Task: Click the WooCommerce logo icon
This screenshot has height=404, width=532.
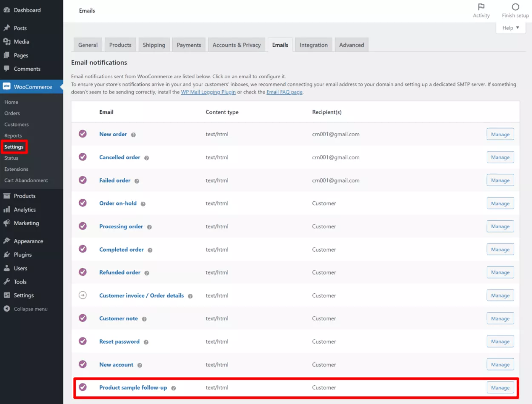Action: (x=7, y=87)
